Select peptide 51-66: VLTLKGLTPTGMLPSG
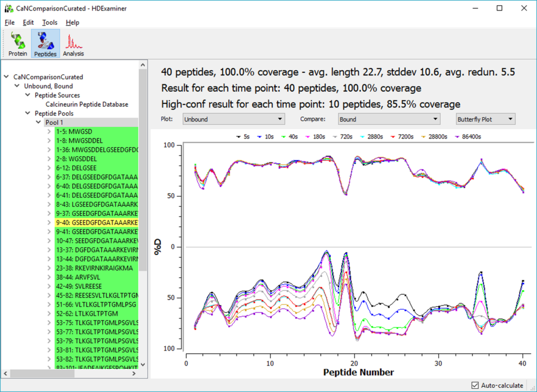The image size is (537, 392). tap(96, 304)
